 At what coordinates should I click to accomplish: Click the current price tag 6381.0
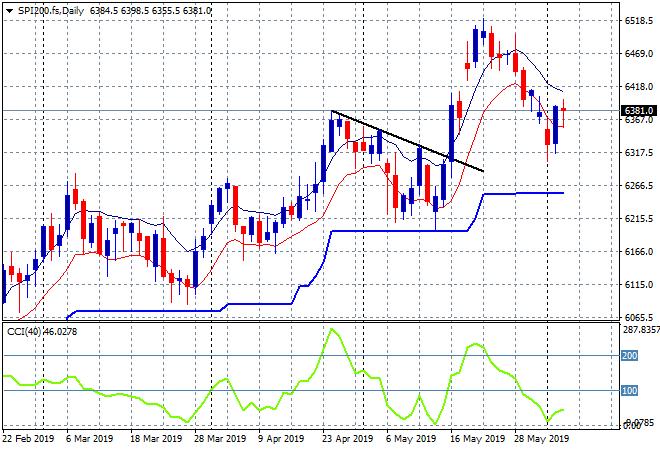click(x=639, y=111)
